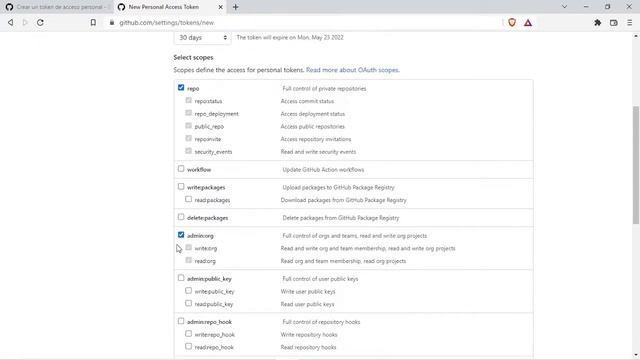Click the Brave Shields lion icon
Viewport: 640px width, 360px height.
coord(512,23)
